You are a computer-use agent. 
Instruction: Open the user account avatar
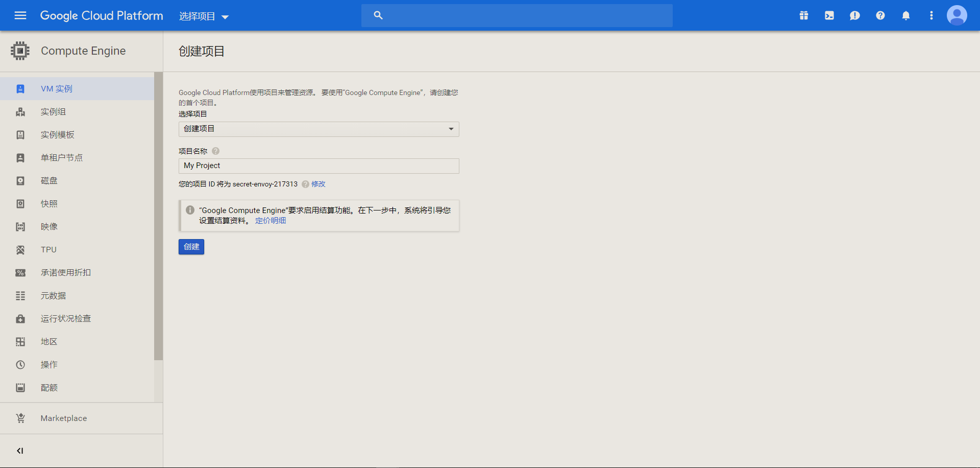[x=957, y=15]
